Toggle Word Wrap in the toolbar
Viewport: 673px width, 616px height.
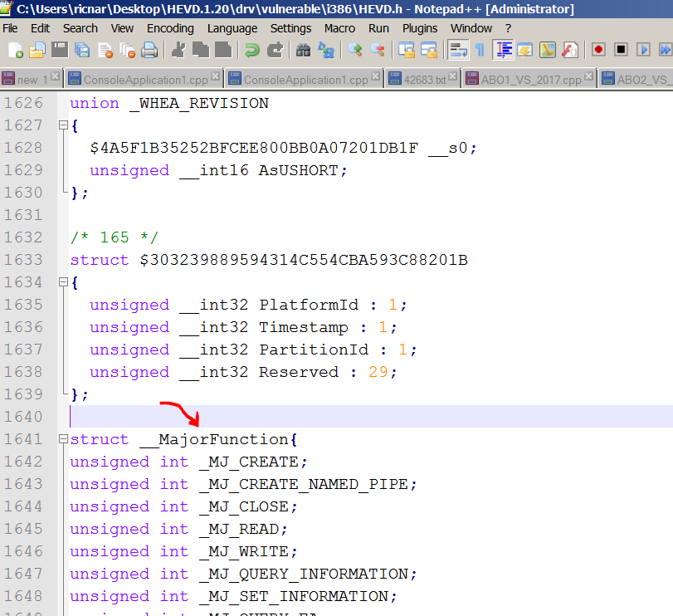tap(458, 50)
